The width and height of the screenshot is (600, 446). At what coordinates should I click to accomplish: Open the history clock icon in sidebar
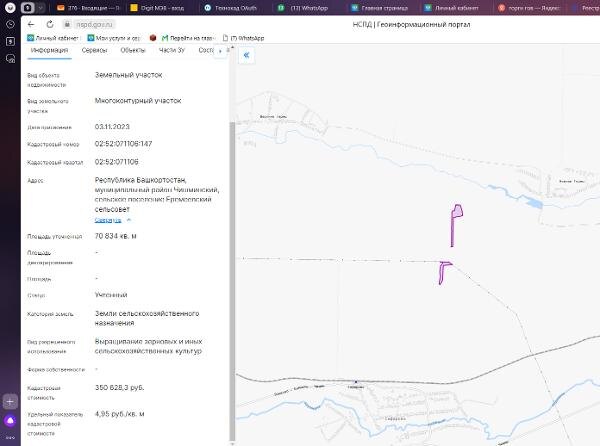[10, 24]
